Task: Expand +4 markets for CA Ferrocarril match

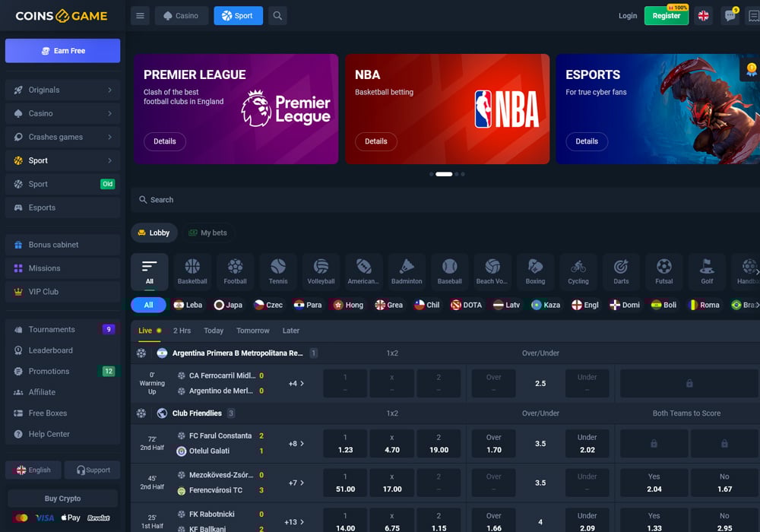Action: pos(296,384)
